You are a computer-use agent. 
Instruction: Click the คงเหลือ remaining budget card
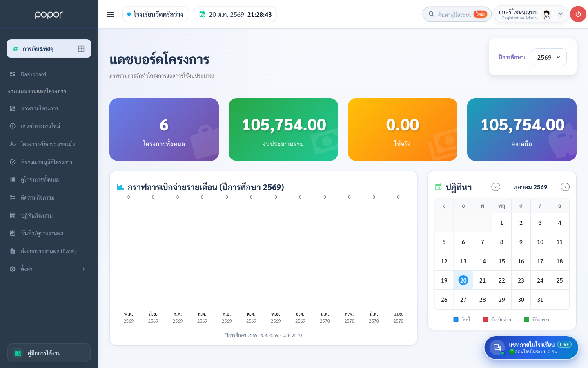coord(522,129)
